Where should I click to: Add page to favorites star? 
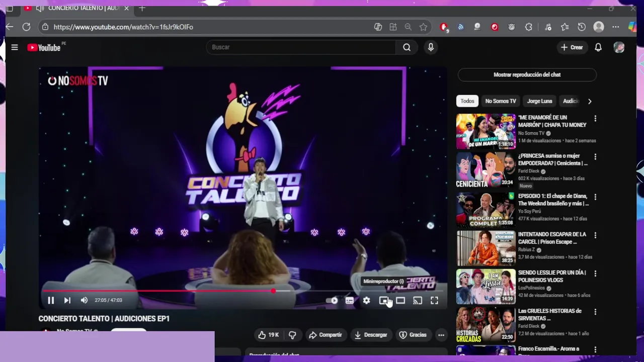(424, 27)
